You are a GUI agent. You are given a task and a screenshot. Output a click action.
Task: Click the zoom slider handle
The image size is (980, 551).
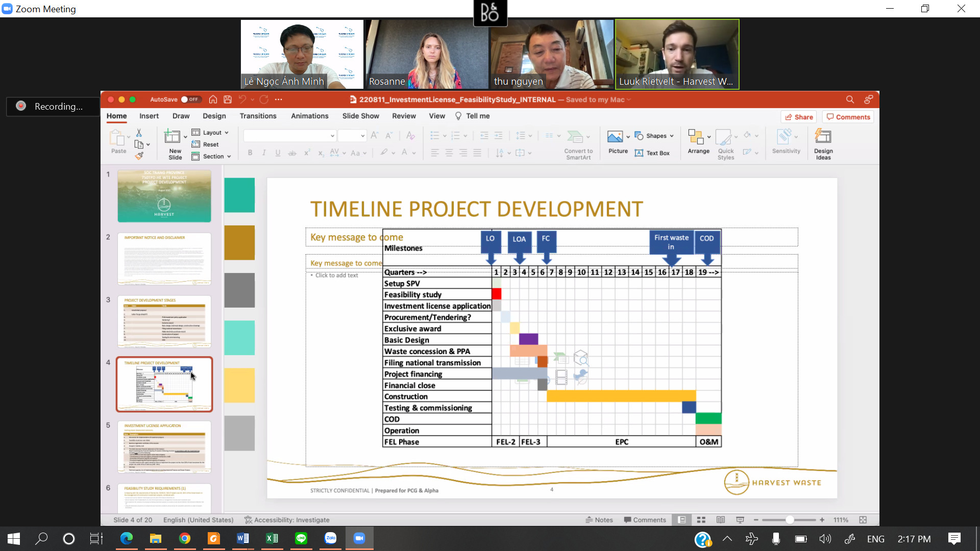click(x=790, y=520)
